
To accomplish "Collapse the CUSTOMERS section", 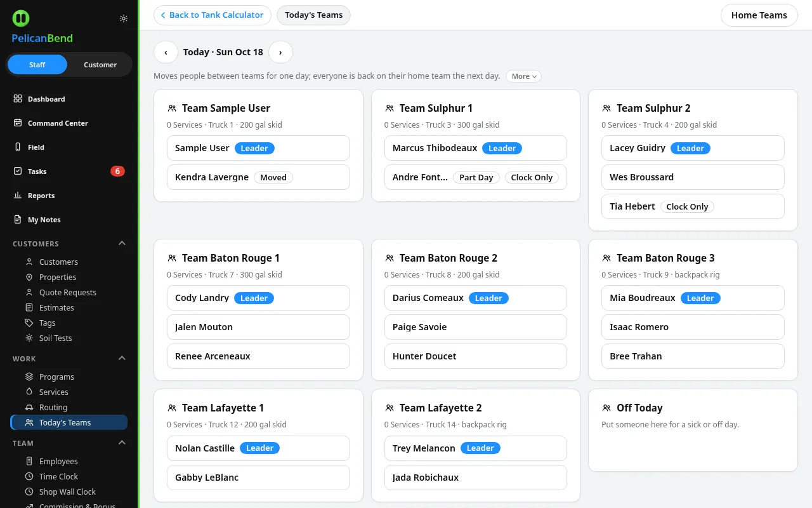I will click(122, 244).
